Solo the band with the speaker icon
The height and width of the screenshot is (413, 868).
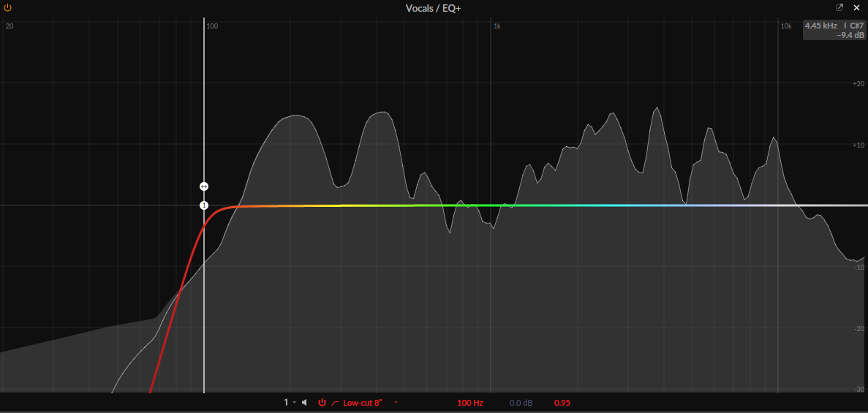pyautogui.click(x=304, y=403)
